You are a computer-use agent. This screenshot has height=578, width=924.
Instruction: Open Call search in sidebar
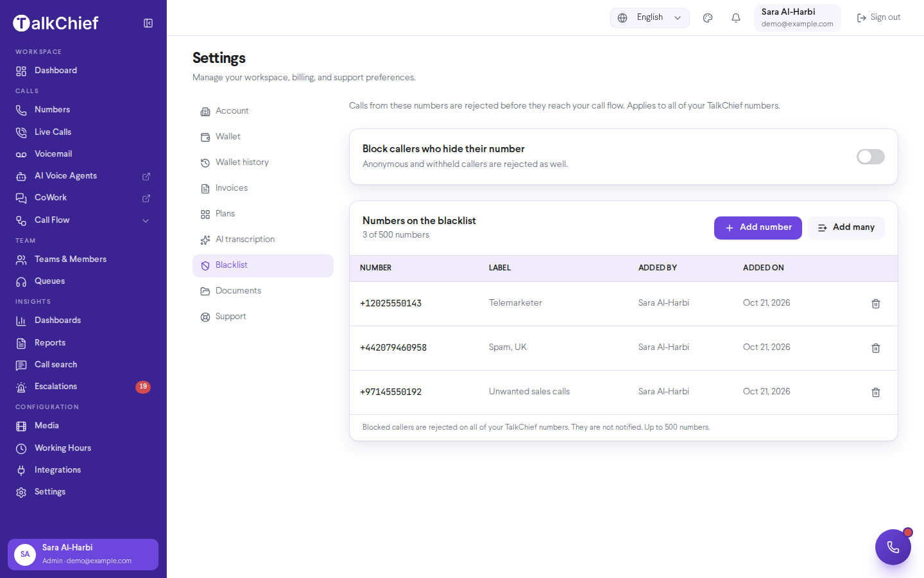pos(83,365)
